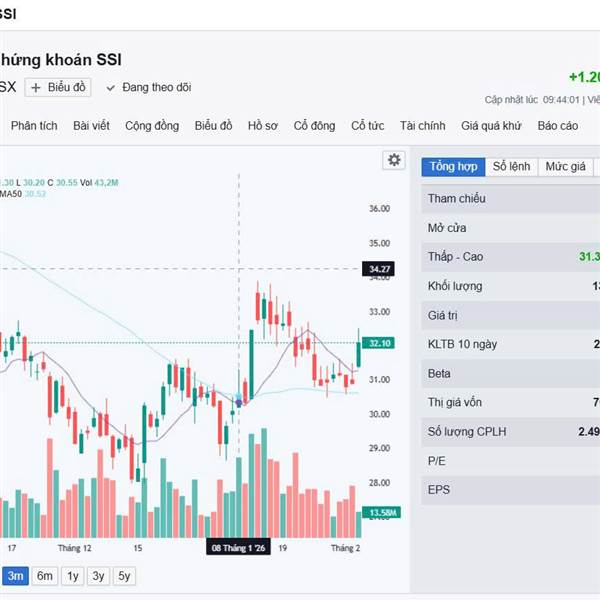This screenshot has width=600, height=600.
Task: Switch to the Sổ lệnh panel tab
Action: pos(511,166)
